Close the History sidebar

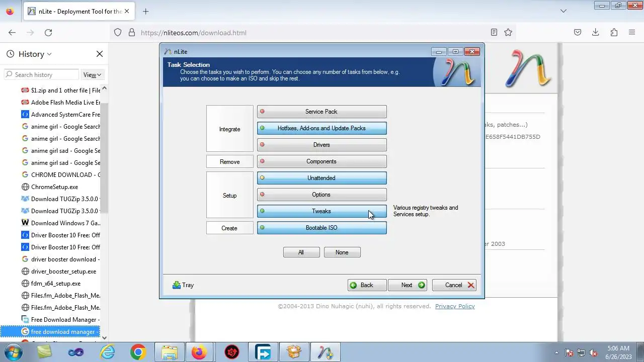(100, 54)
